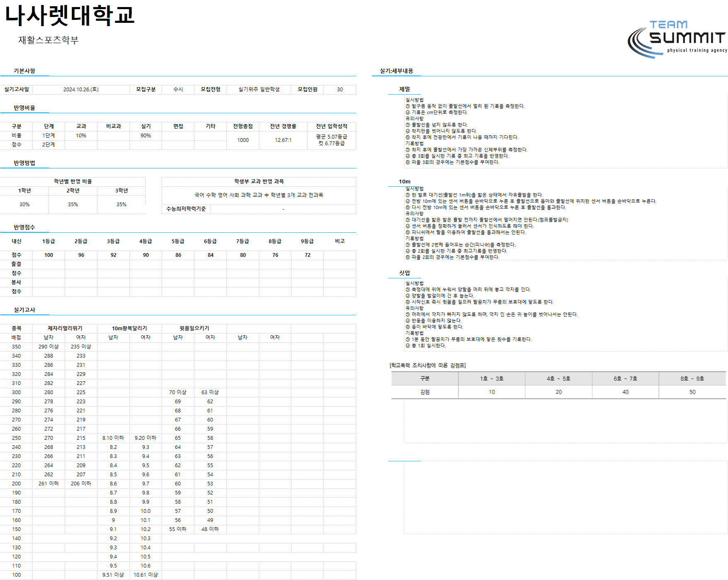Viewport: 728px width, 580px height.
Task: Click the 실기고사 section header
Action: pos(24,310)
